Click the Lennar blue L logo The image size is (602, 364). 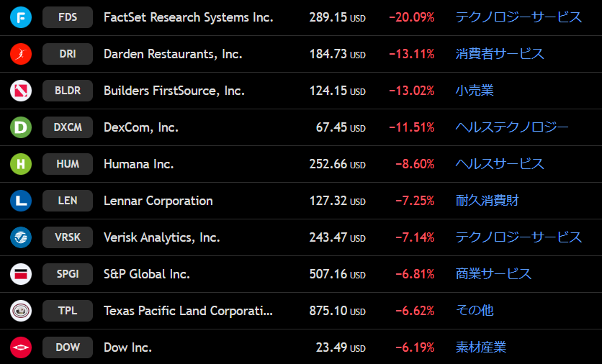point(21,201)
